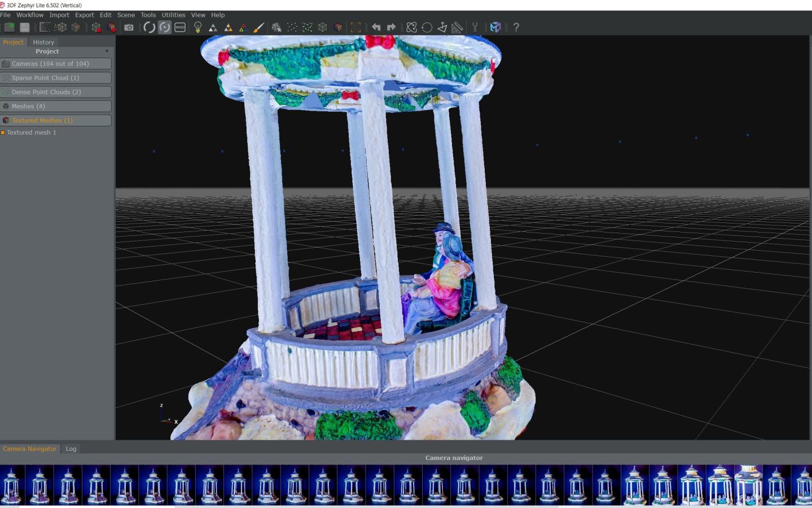
Task: Switch to the History tab
Action: [43, 42]
